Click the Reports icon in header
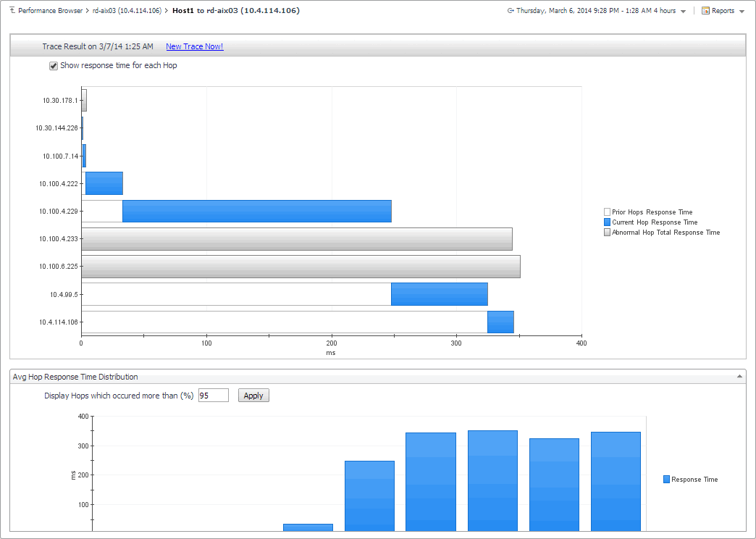This screenshot has width=756, height=539. pyautogui.click(x=705, y=11)
